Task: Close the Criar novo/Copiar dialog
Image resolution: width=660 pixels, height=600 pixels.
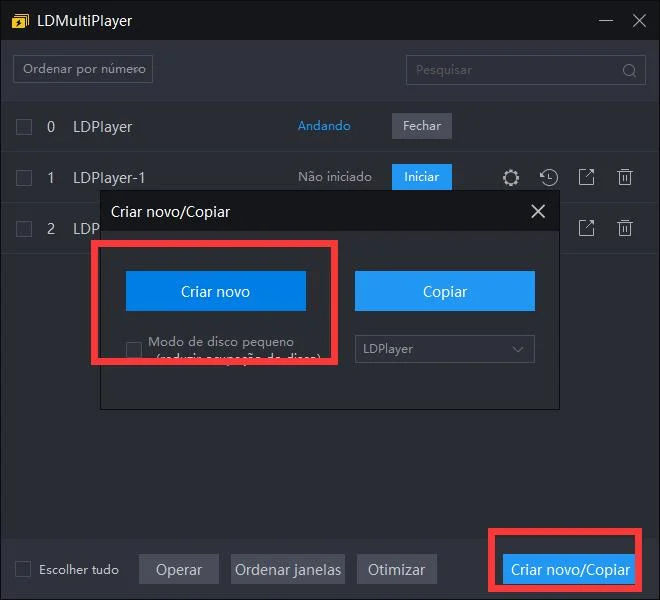Action: 538,211
